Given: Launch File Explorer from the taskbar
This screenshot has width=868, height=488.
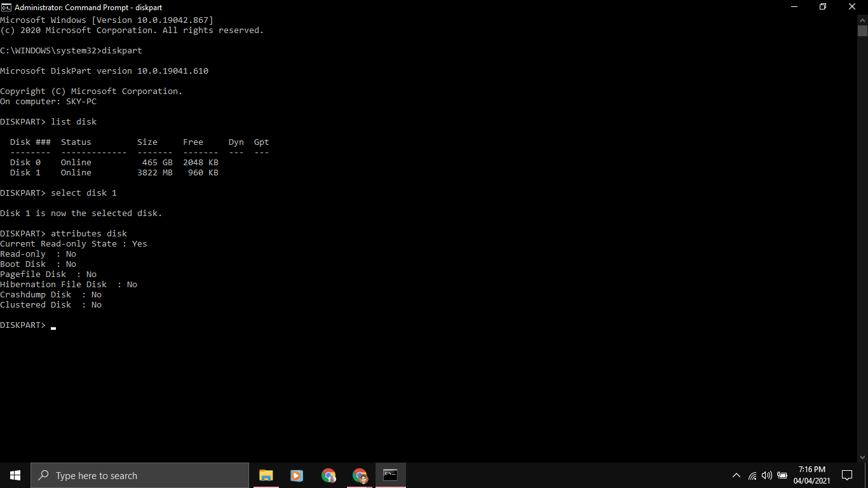Looking at the screenshot, I should 266,475.
